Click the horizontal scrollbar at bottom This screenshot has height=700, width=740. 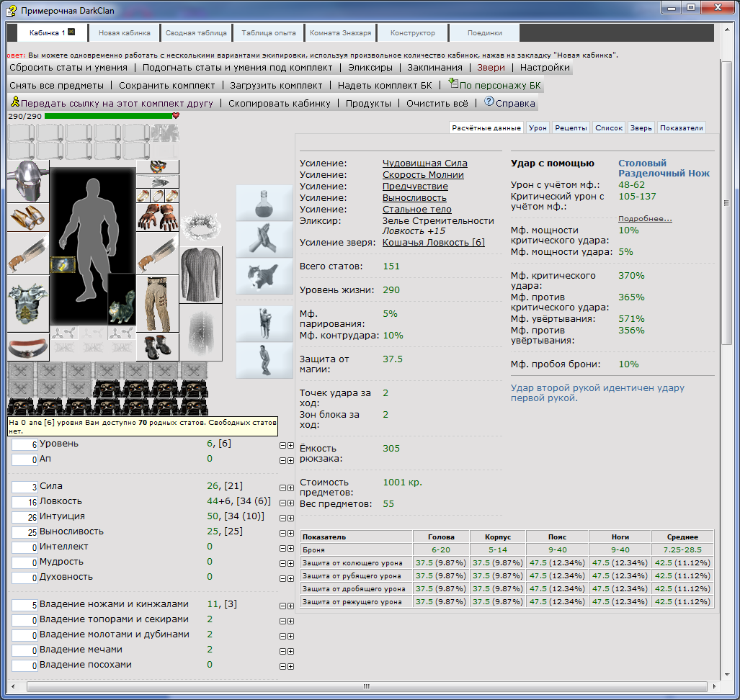tap(366, 686)
